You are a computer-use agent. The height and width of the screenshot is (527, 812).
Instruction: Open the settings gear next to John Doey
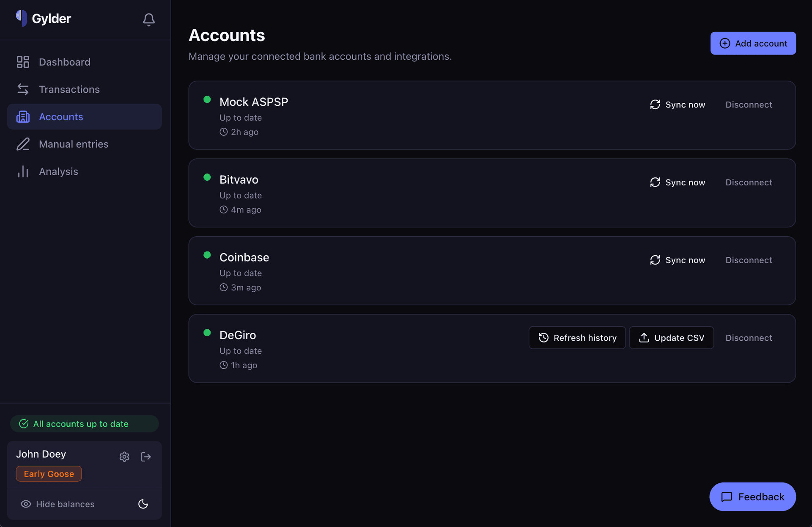124,457
